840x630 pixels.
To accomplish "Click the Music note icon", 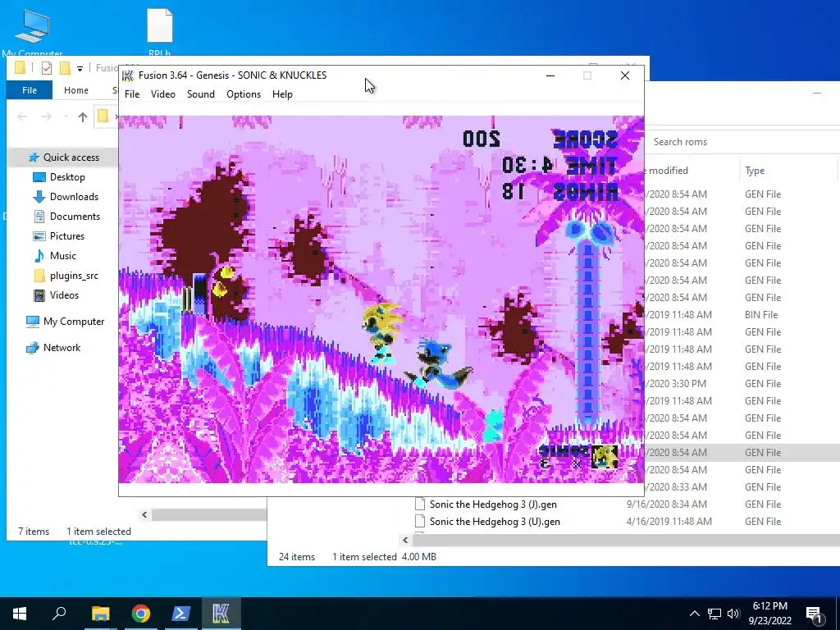I will [x=39, y=256].
